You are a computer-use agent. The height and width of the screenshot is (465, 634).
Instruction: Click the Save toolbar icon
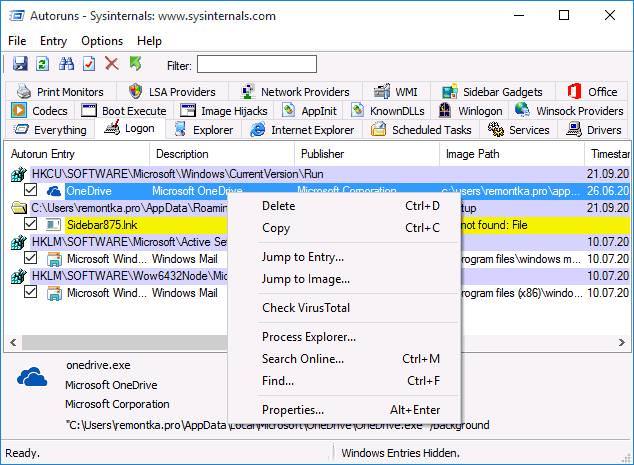tap(20, 64)
